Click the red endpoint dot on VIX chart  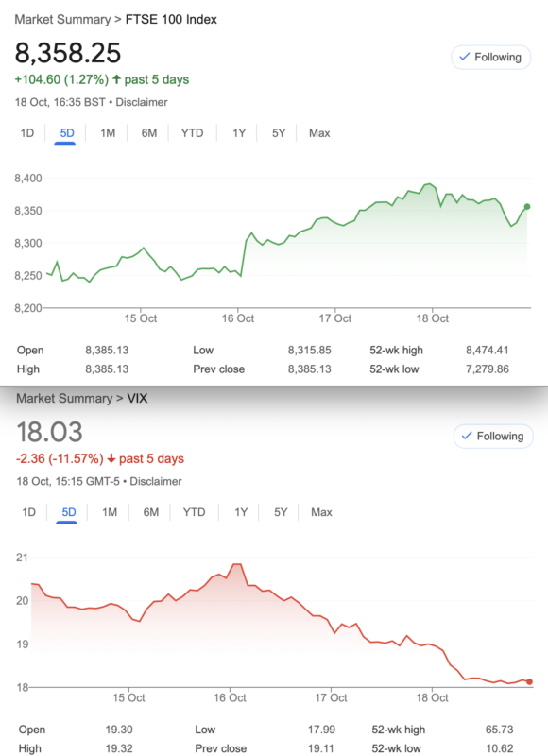point(529,681)
